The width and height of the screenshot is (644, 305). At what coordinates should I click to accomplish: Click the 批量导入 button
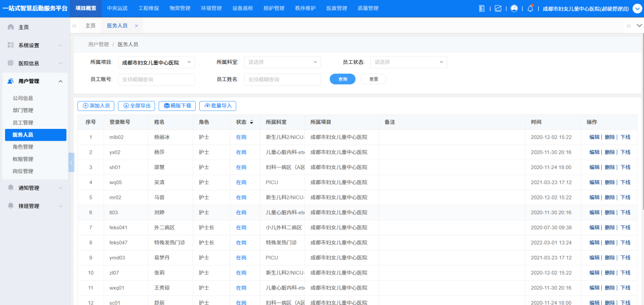coord(218,106)
